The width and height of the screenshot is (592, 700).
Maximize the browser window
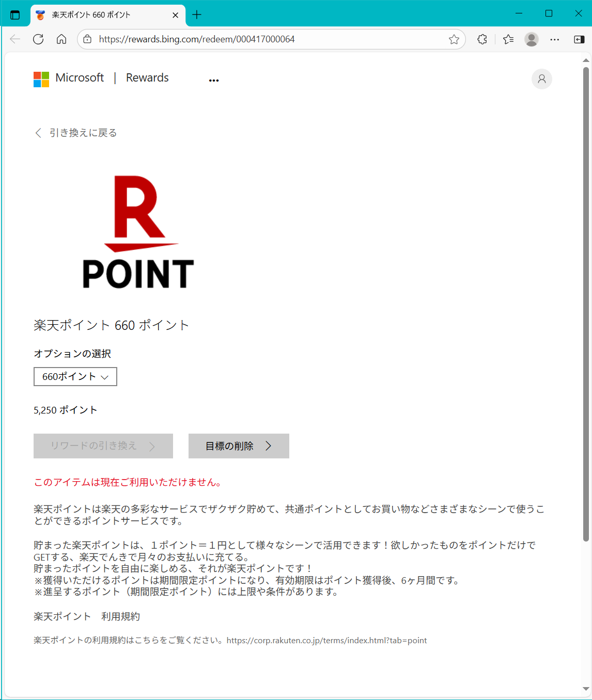[x=549, y=13]
